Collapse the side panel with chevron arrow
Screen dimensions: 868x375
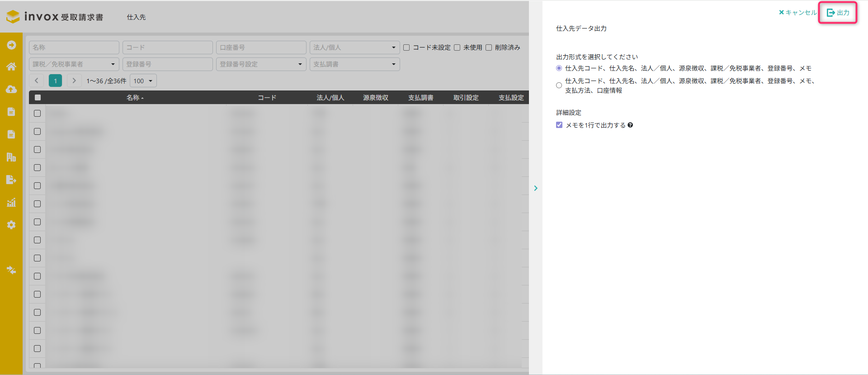click(x=536, y=188)
